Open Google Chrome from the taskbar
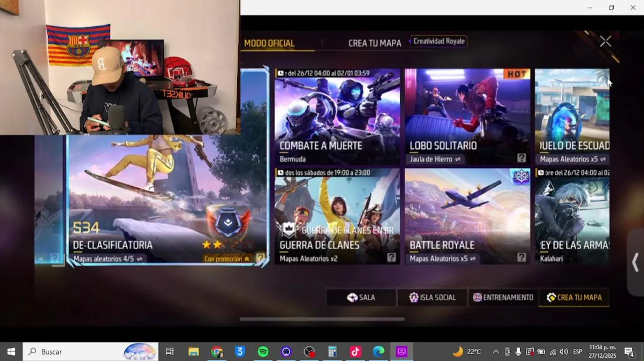 click(217, 351)
